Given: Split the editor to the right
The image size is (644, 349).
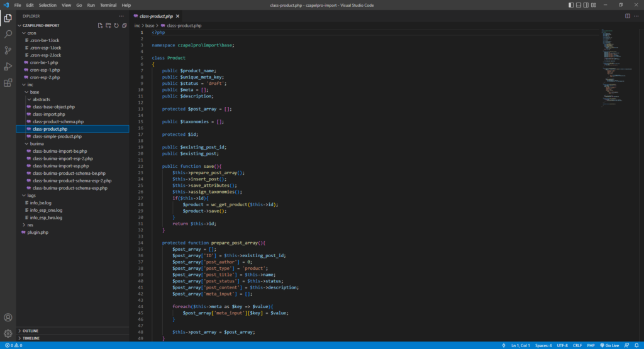Looking at the screenshot, I should pyautogui.click(x=628, y=16).
